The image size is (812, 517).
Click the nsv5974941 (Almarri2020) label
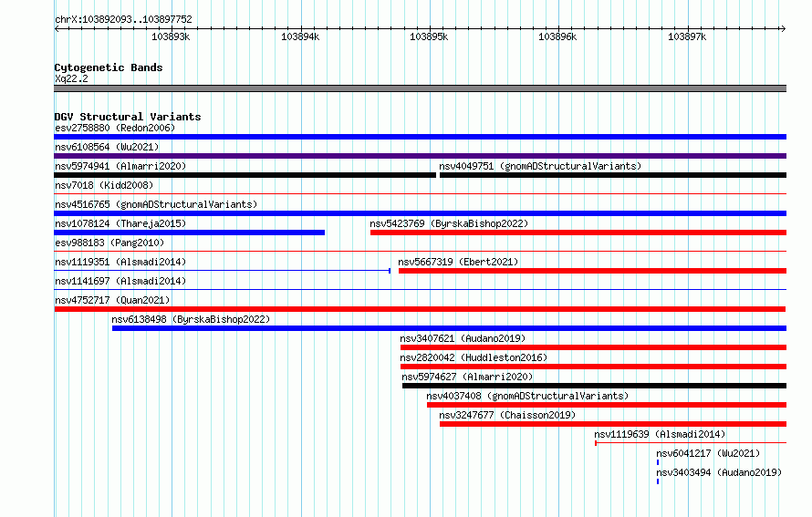click(120, 166)
